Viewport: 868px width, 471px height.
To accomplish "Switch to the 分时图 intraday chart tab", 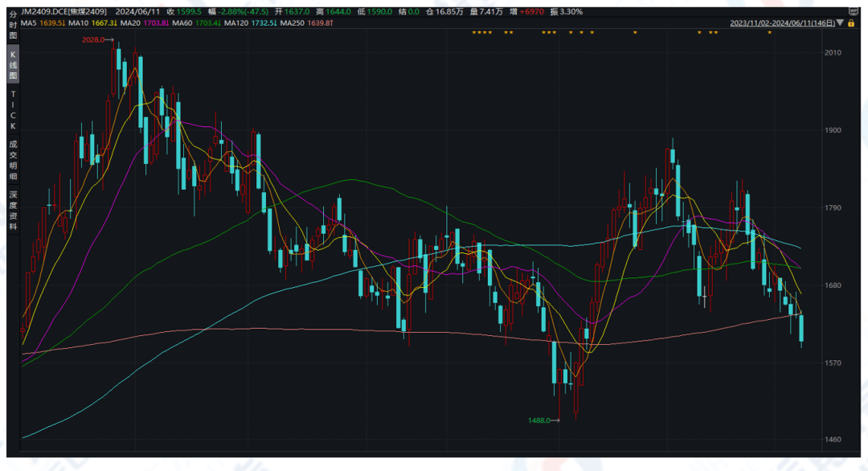I will [13, 26].
